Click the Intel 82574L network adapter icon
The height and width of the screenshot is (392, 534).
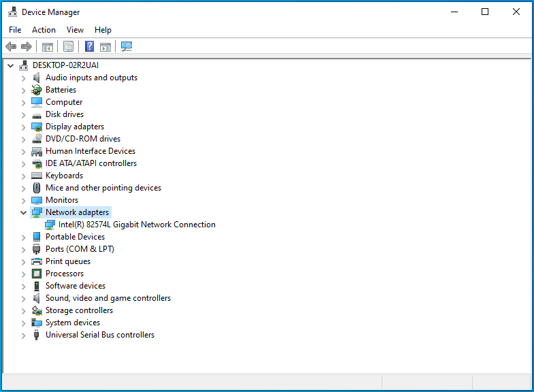(x=50, y=225)
